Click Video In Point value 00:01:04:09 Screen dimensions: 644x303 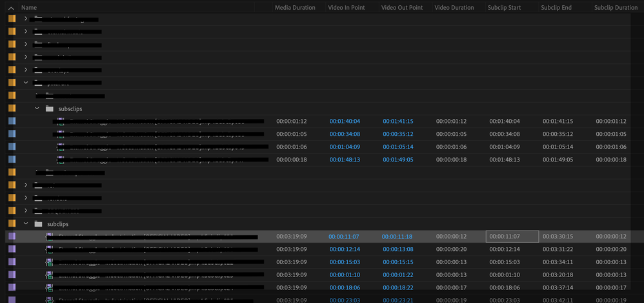pos(345,147)
